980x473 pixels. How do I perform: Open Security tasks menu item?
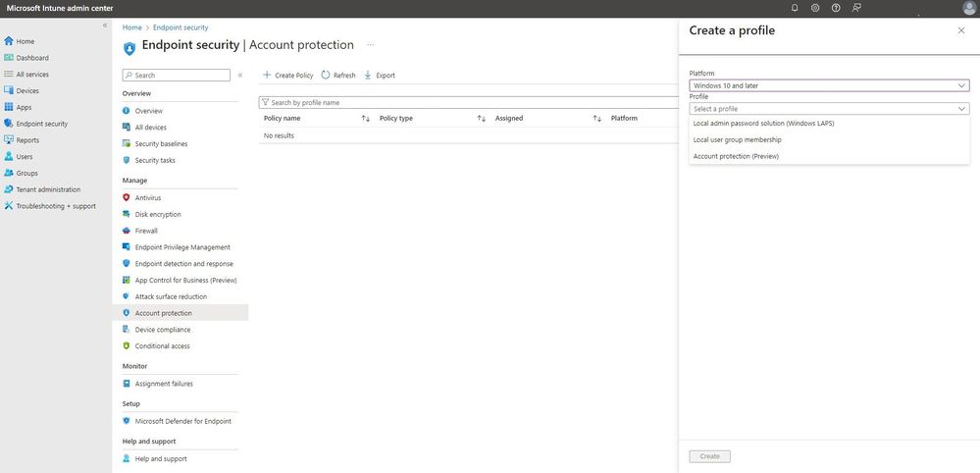155,160
